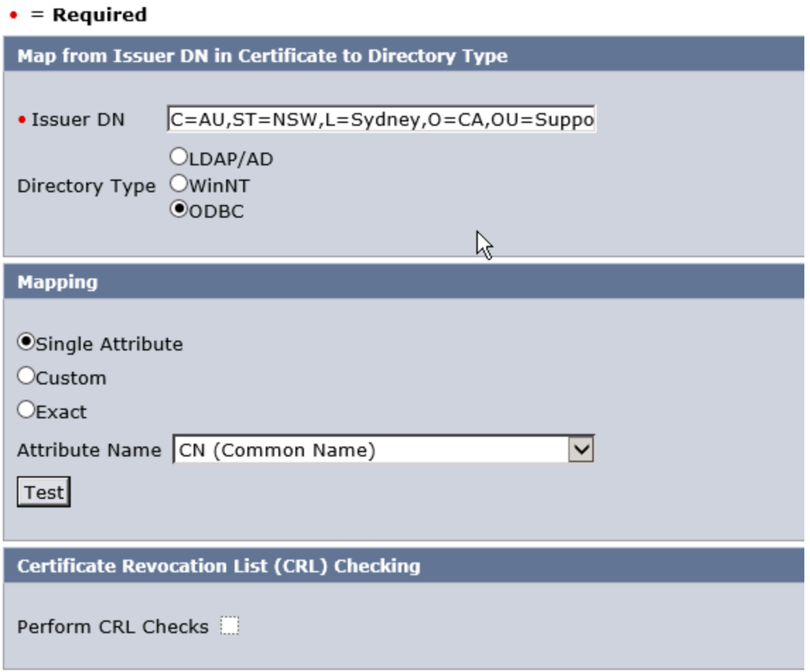The image size is (810, 672).
Task: Click the Map from Issuer DN section header
Action: (262, 57)
